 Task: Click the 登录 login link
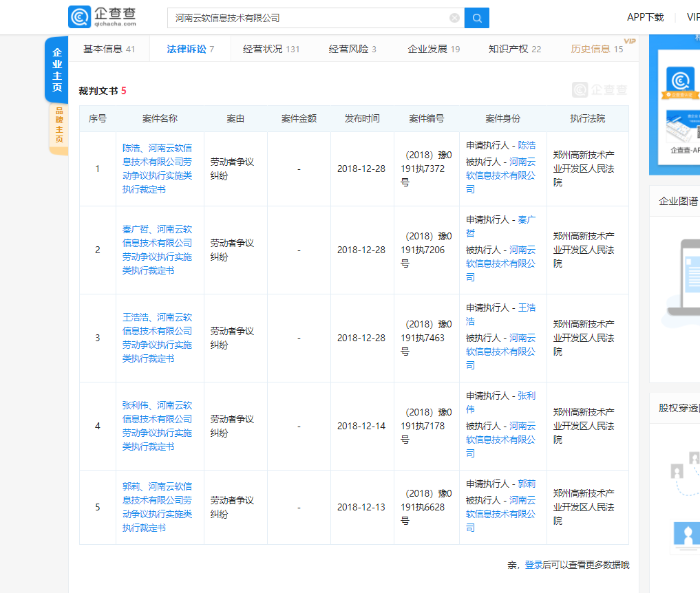533,565
